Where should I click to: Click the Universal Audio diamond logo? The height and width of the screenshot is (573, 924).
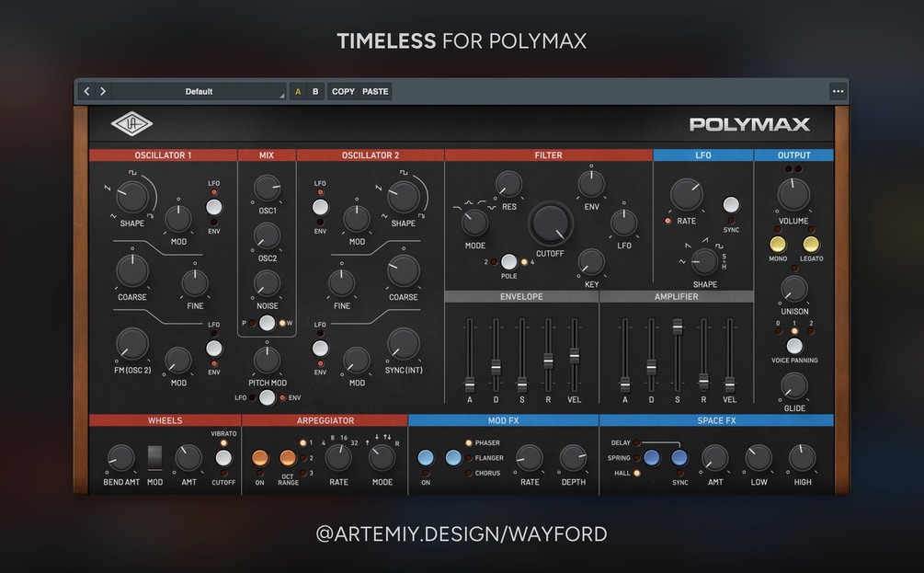point(131,124)
